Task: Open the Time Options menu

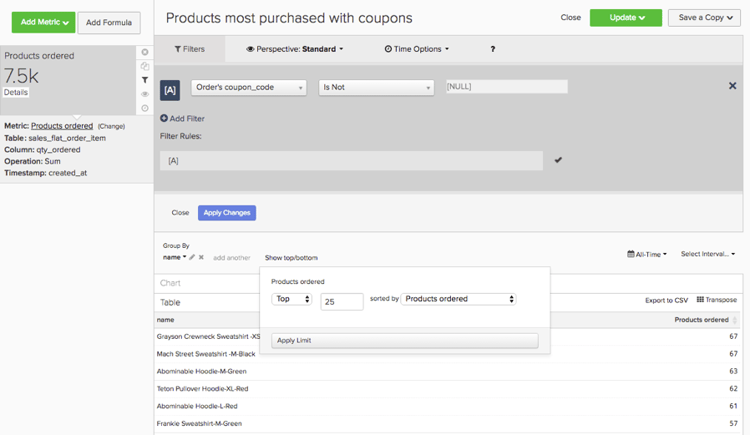Action: [417, 49]
